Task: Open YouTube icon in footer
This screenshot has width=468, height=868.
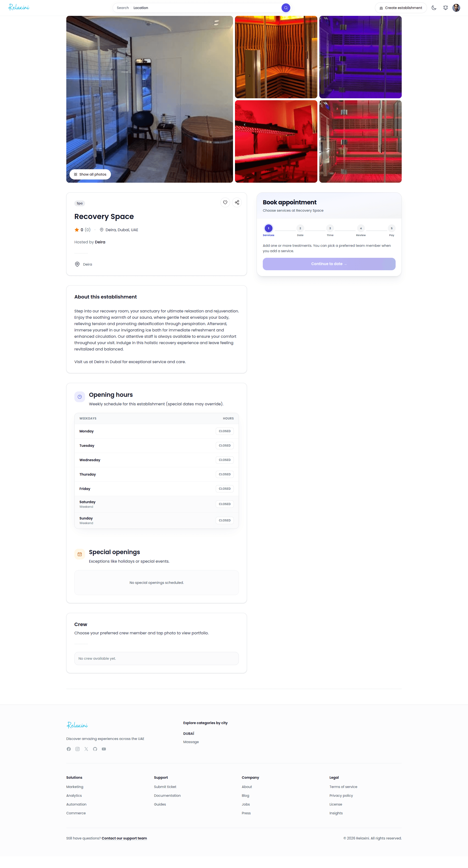Action: tap(104, 749)
